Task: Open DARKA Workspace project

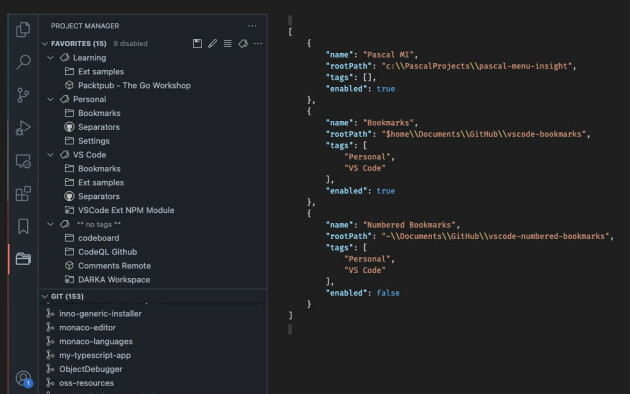Action: [114, 280]
